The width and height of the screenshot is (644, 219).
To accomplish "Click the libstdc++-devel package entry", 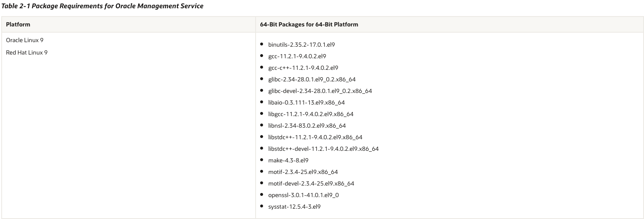I will pyautogui.click(x=323, y=149).
